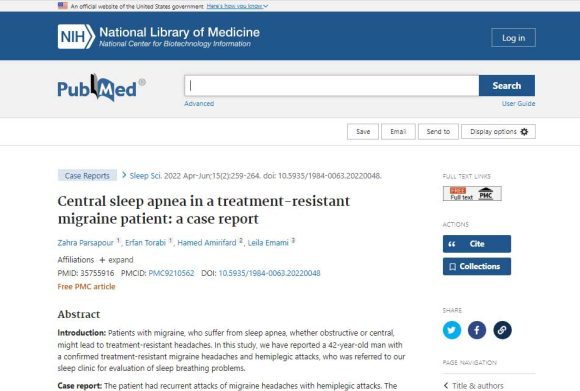Open the Send to menu
Image resolution: width=580 pixels, height=391 pixels.
[438, 132]
